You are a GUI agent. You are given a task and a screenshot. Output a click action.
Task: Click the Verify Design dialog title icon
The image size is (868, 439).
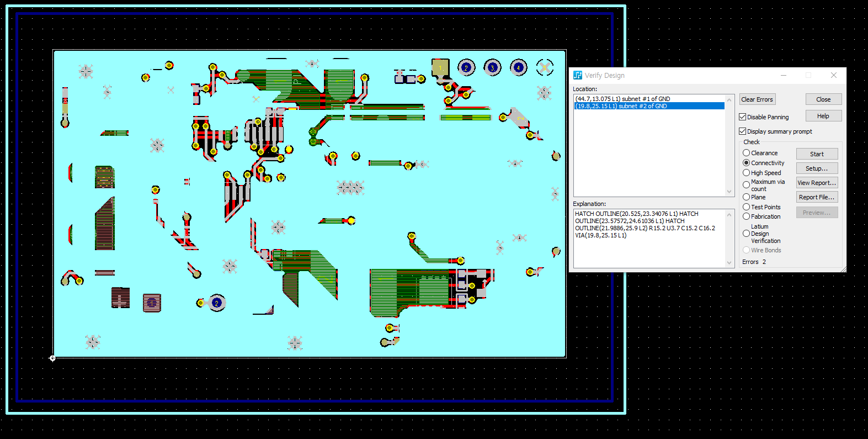coord(578,75)
